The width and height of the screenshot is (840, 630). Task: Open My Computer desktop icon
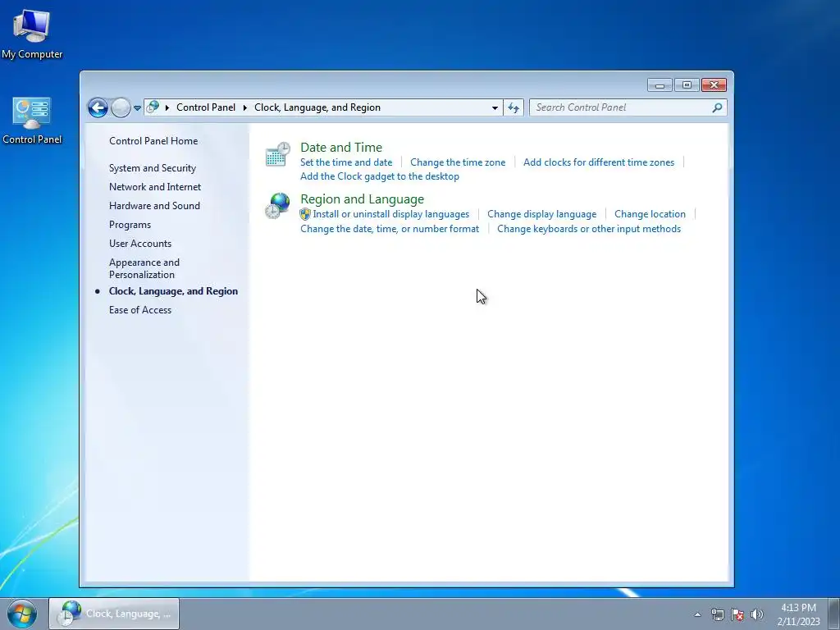32,34
